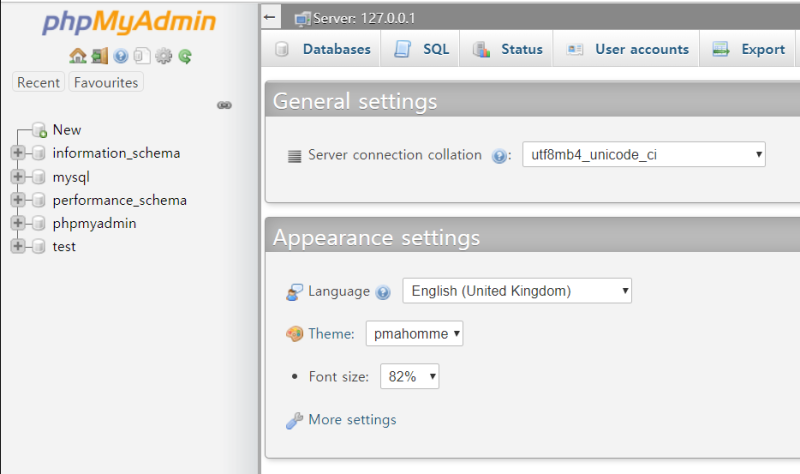Click the Export tab icon

pyautogui.click(x=720, y=49)
